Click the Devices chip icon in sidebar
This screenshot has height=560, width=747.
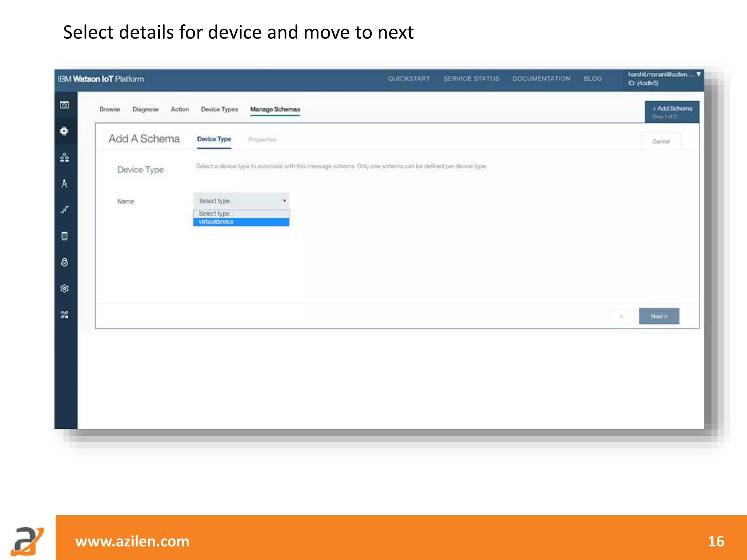(65, 131)
